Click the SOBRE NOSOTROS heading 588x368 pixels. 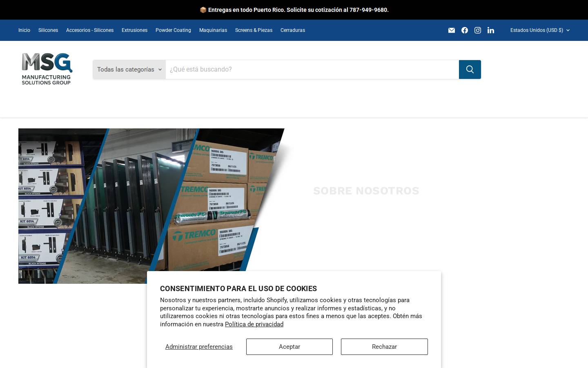[366, 191]
